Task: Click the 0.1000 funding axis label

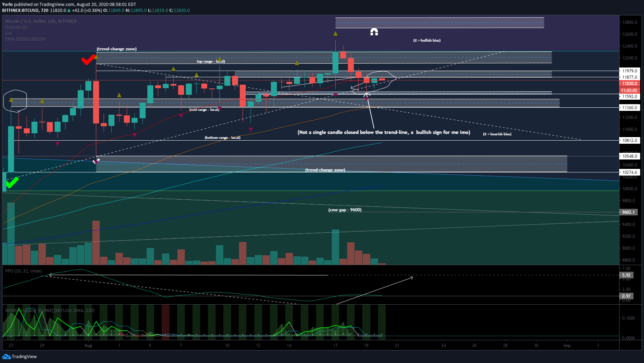Action: coord(629,318)
